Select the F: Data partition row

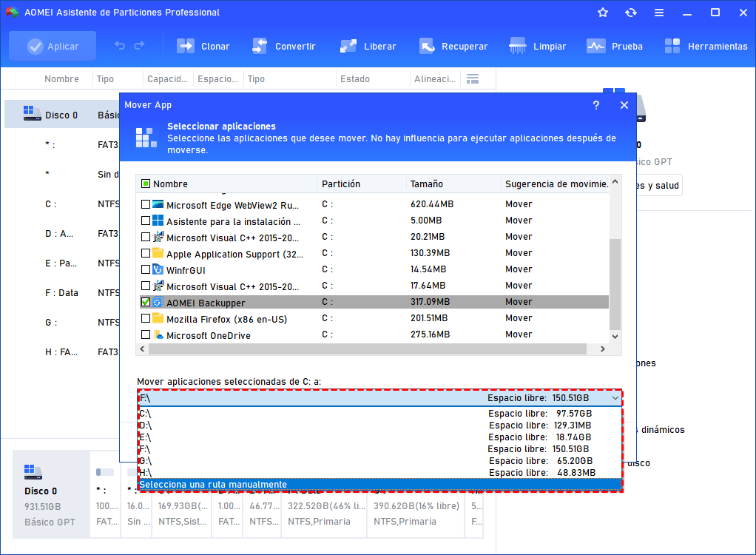[61, 293]
